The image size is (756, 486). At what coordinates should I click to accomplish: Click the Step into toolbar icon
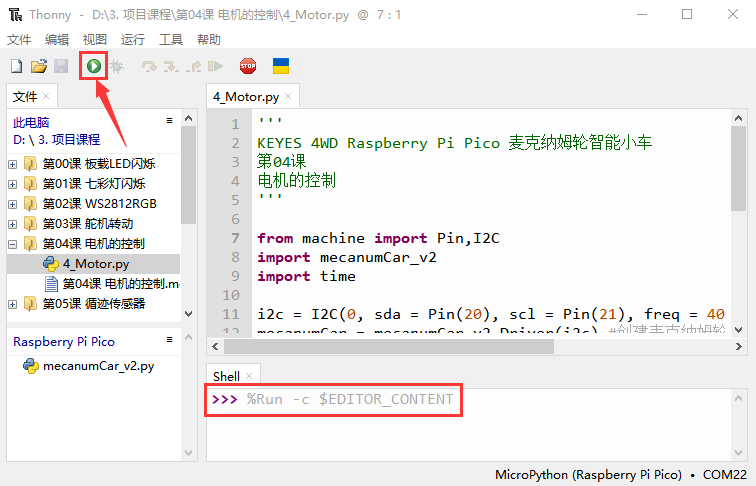(171, 66)
